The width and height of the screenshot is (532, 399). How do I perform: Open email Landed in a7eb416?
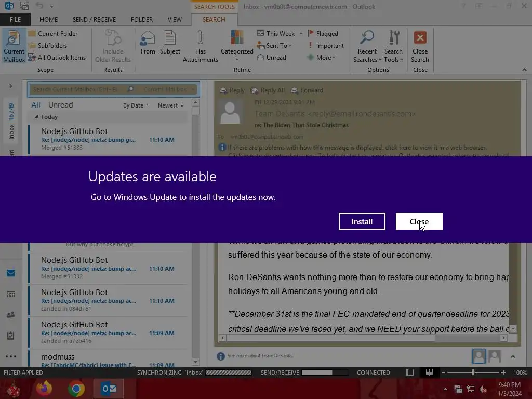click(108, 332)
